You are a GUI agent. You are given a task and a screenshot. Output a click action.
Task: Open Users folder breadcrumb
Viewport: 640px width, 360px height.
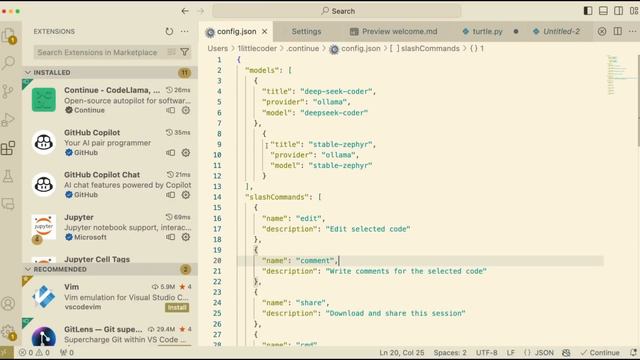coord(218,49)
